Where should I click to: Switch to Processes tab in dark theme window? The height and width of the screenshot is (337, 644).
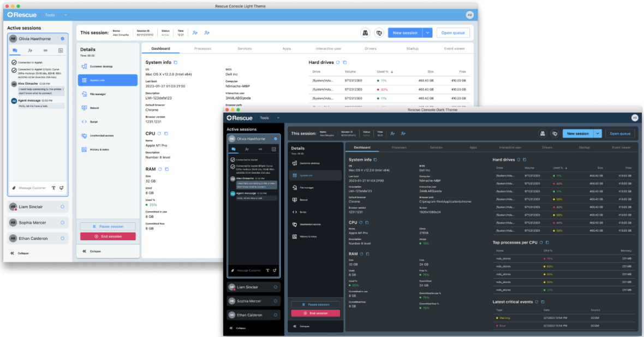click(399, 147)
